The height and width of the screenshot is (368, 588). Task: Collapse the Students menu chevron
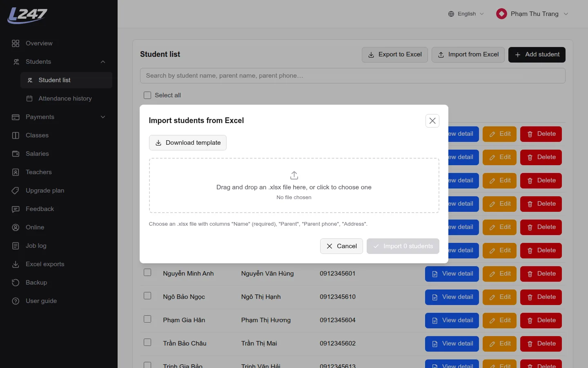point(103,62)
